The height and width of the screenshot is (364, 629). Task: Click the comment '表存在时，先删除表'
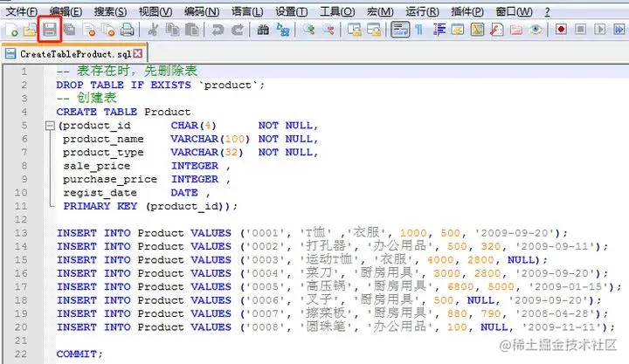tap(137, 71)
